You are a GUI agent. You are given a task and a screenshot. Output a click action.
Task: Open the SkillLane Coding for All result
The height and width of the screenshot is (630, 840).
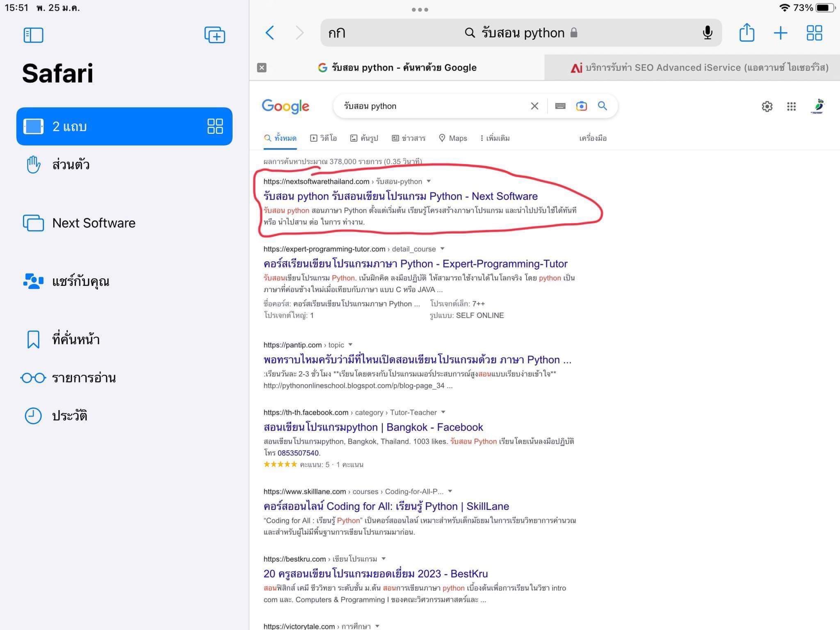[386, 506]
